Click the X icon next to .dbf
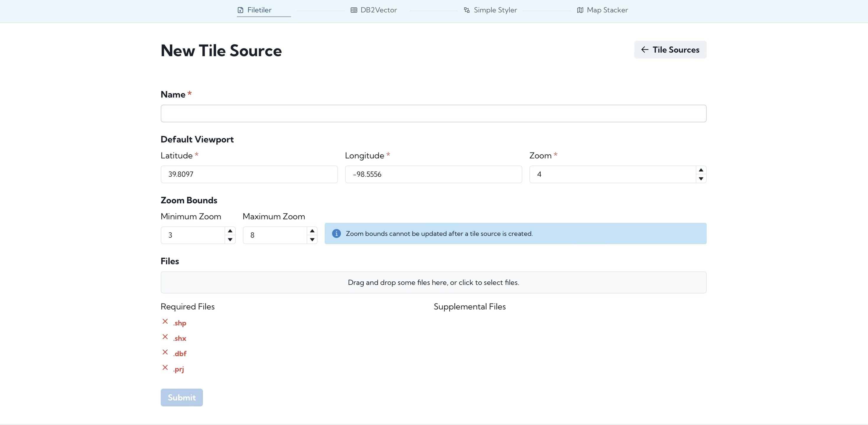 (165, 352)
